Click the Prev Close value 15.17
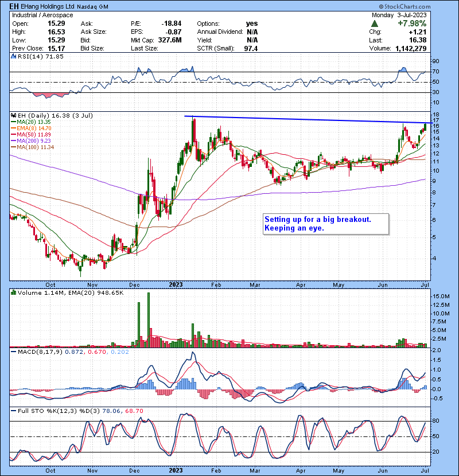459x476 pixels. [x=56, y=48]
